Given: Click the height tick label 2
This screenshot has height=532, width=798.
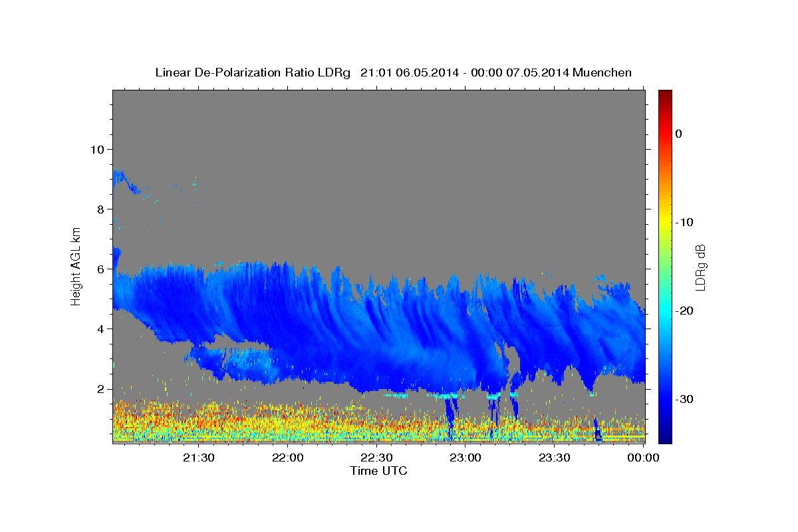Looking at the screenshot, I should click(100, 389).
